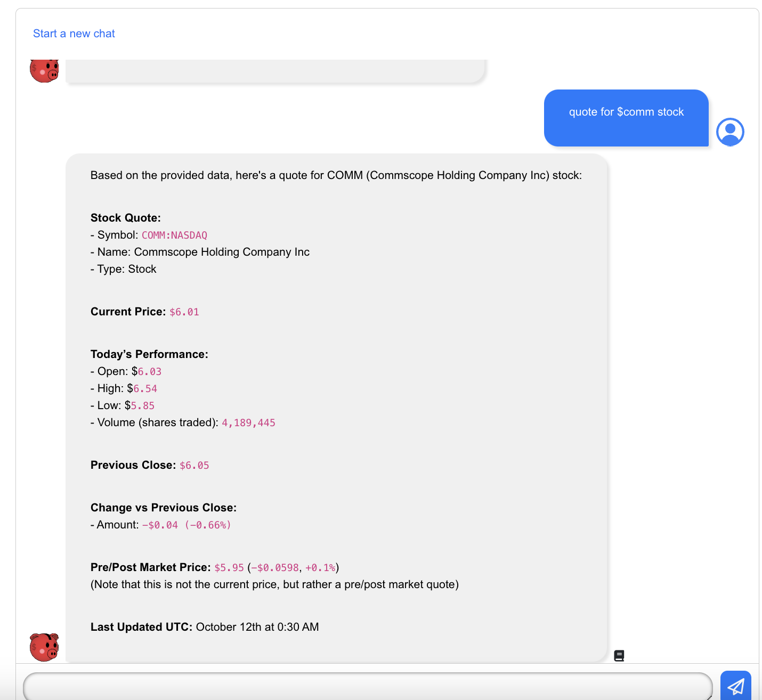
Task: Click the paper plane send button
Action: (x=735, y=686)
